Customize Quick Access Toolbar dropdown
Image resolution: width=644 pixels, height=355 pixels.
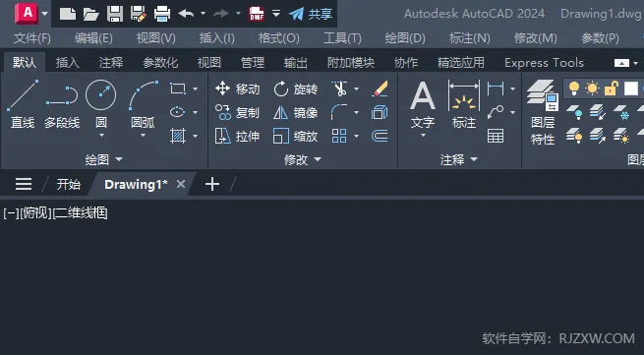pos(276,14)
